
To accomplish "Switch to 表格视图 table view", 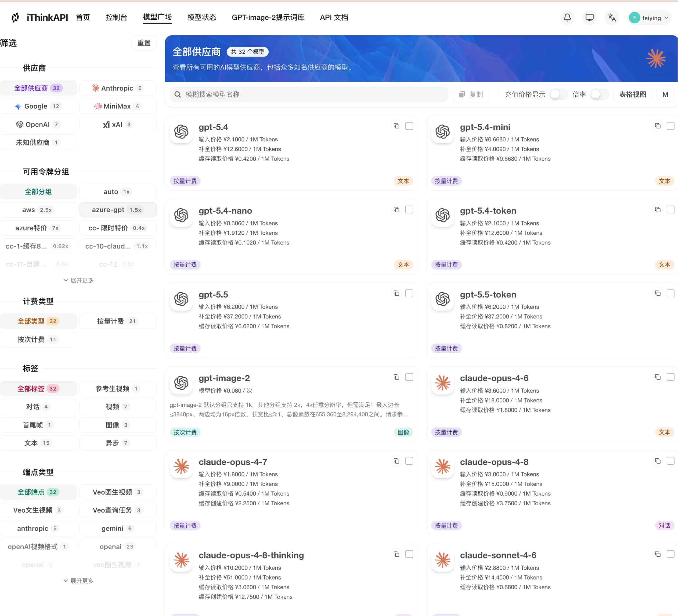I will pos(632,95).
